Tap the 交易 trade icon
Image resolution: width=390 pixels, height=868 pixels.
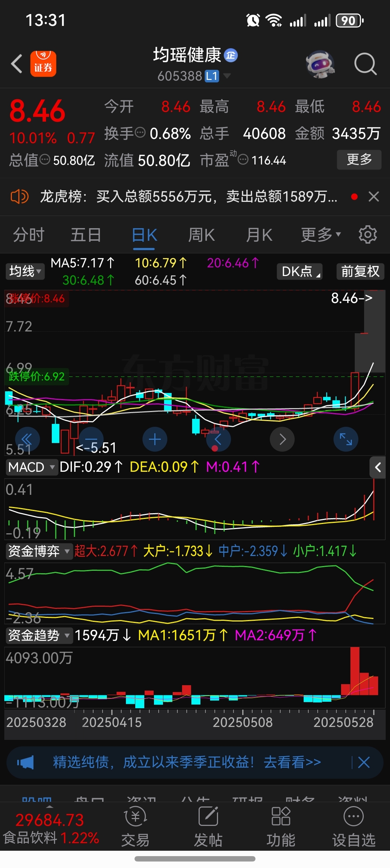tap(135, 827)
